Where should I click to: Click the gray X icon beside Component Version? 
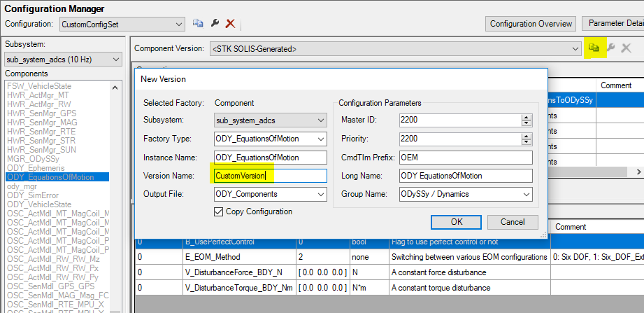pos(626,48)
